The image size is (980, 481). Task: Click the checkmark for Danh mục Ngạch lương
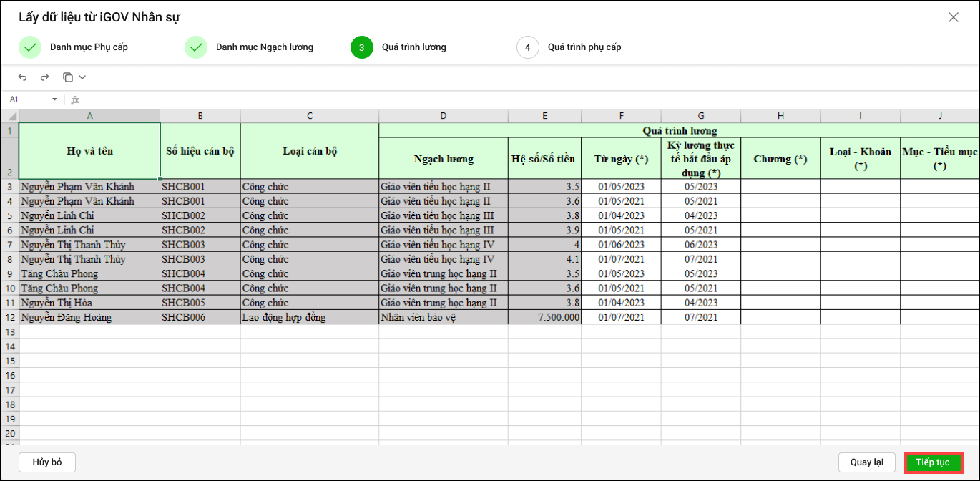point(196,47)
